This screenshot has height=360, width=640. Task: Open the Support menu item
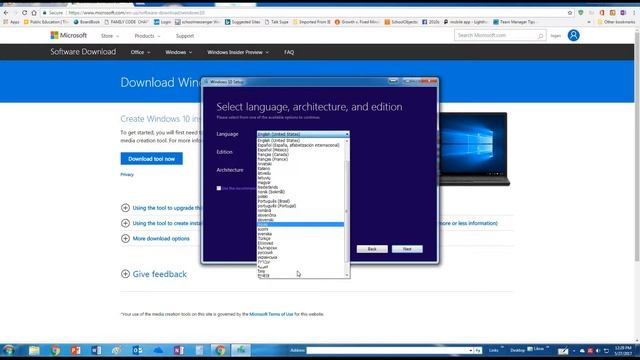pos(185,36)
